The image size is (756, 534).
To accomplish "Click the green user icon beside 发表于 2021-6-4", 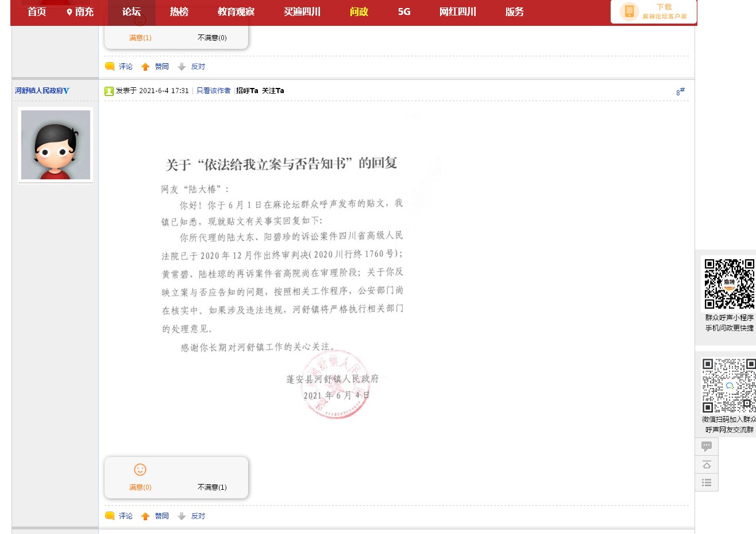I will point(109,91).
